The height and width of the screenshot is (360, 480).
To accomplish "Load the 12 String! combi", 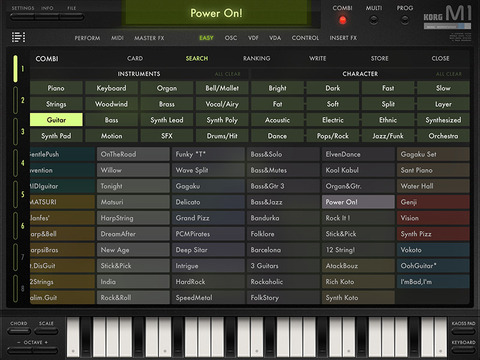I will [x=358, y=250].
